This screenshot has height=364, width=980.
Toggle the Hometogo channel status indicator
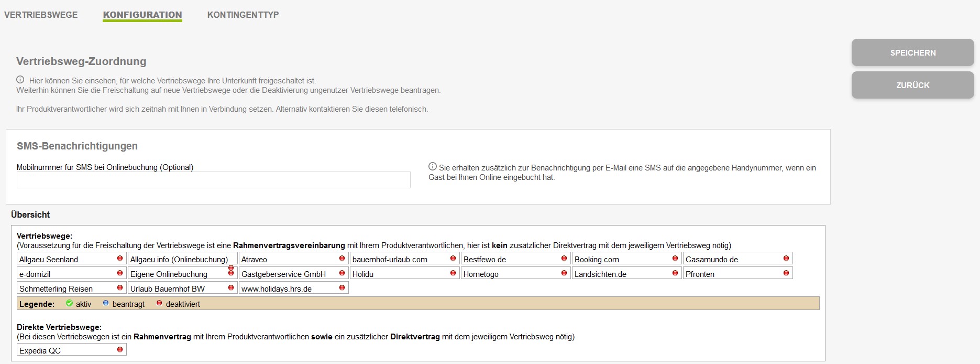click(x=564, y=273)
